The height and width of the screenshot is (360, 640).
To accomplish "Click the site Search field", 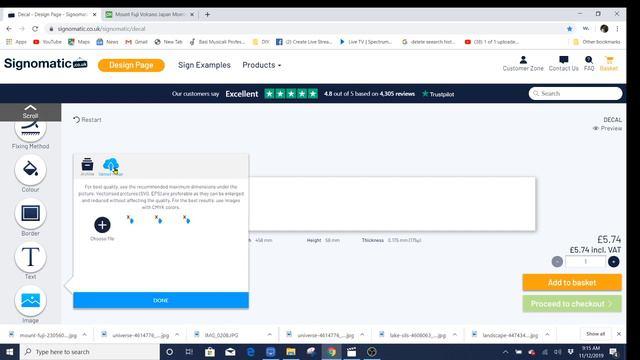I will point(575,93).
